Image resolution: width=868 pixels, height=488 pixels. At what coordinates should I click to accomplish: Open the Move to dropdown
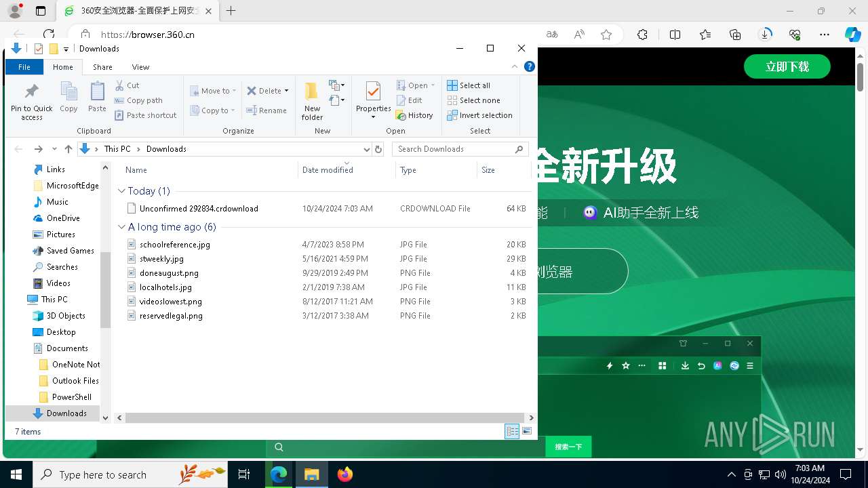(213, 91)
